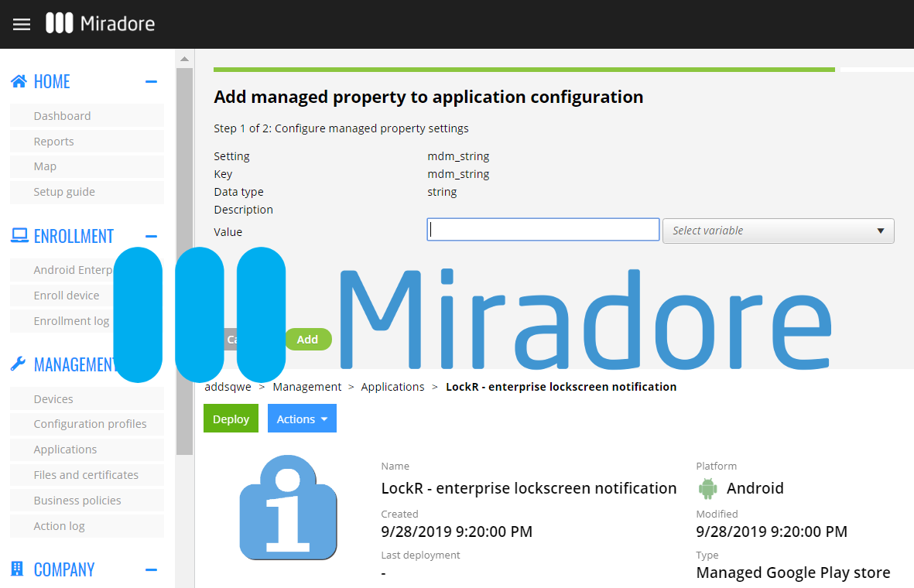Click the Modified date 9/28/2019 9:20:00 PM

pyautogui.click(x=771, y=532)
